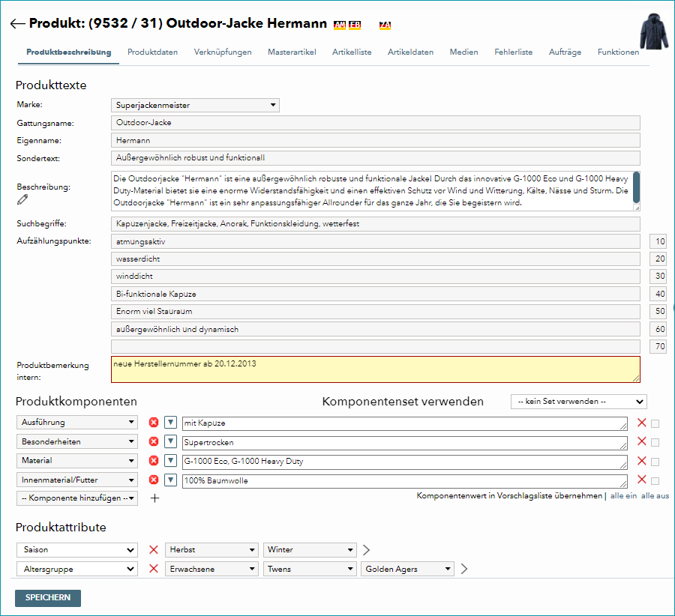Screen dimensions: 675x616
Task: Click plus icon to add component
Action: pyautogui.click(x=155, y=498)
